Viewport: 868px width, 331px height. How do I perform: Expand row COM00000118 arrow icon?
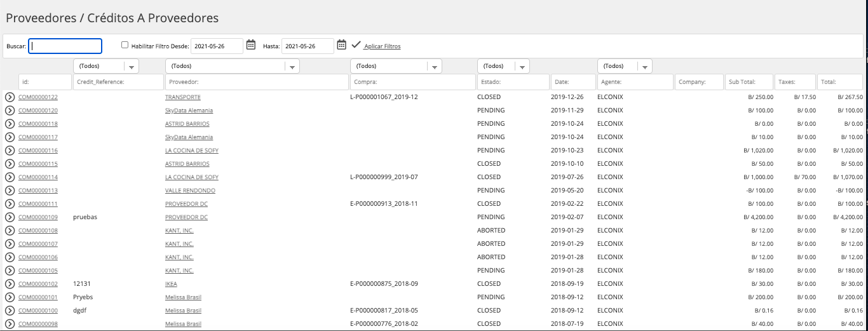click(10, 124)
